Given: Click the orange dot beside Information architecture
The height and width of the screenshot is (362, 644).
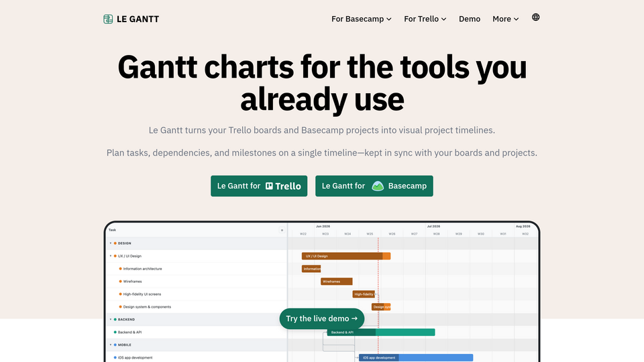Looking at the screenshot, I should (120, 269).
